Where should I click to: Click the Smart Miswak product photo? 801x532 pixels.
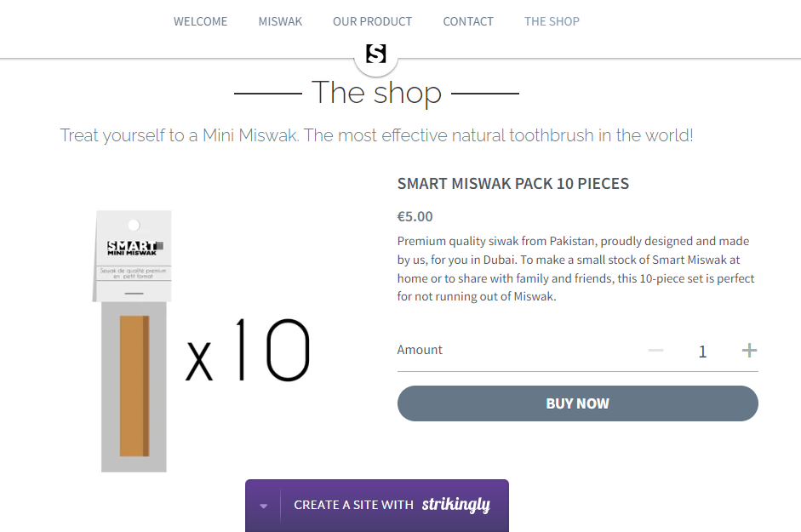pyautogui.click(x=134, y=340)
